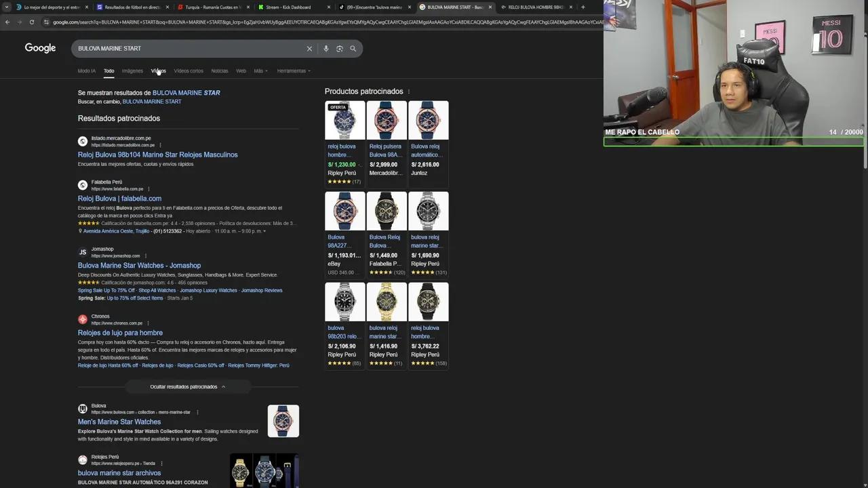Open the Productos patrocinados options menu

408,91
